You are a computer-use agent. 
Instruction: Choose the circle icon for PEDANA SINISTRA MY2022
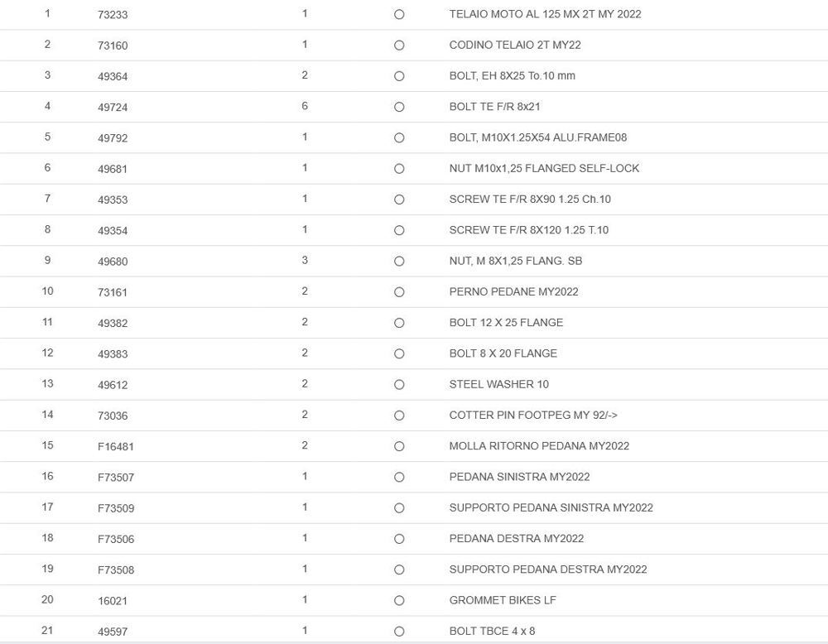(x=399, y=478)
